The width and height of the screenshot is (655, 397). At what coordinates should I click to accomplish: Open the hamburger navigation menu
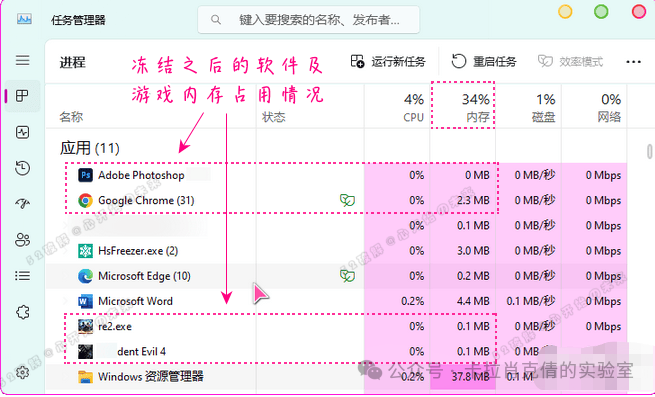[23, 60]
